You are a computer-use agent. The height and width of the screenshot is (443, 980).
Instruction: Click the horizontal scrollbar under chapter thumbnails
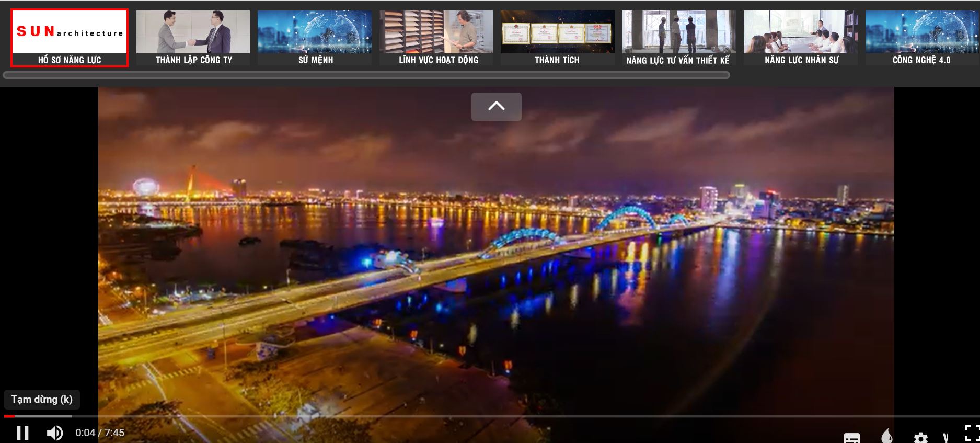pos(366,75)
